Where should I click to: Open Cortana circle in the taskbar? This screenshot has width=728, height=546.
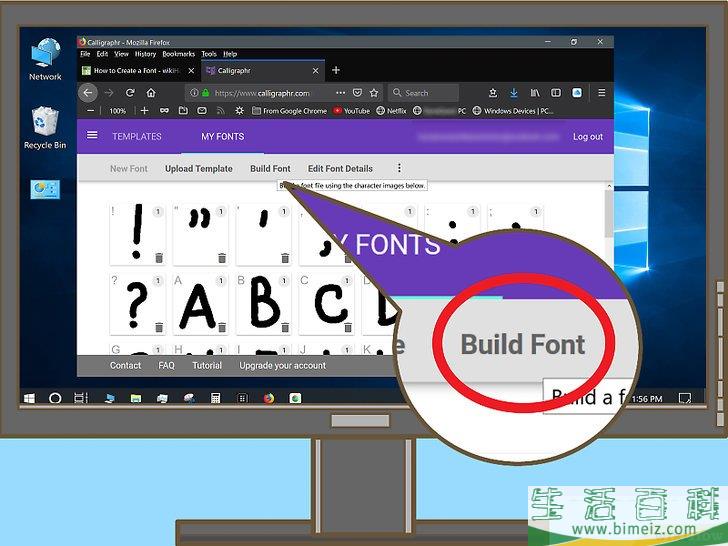(55, 398)
